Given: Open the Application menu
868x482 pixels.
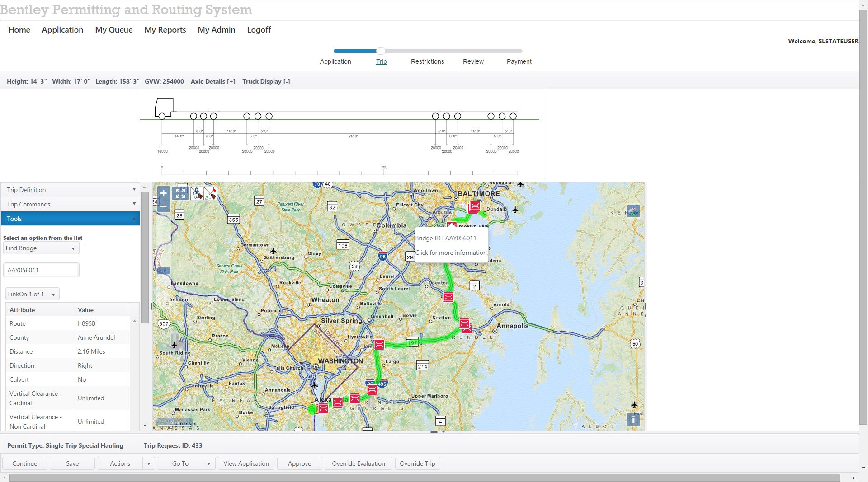Looking at the screenshot, I should click(62, 30).
